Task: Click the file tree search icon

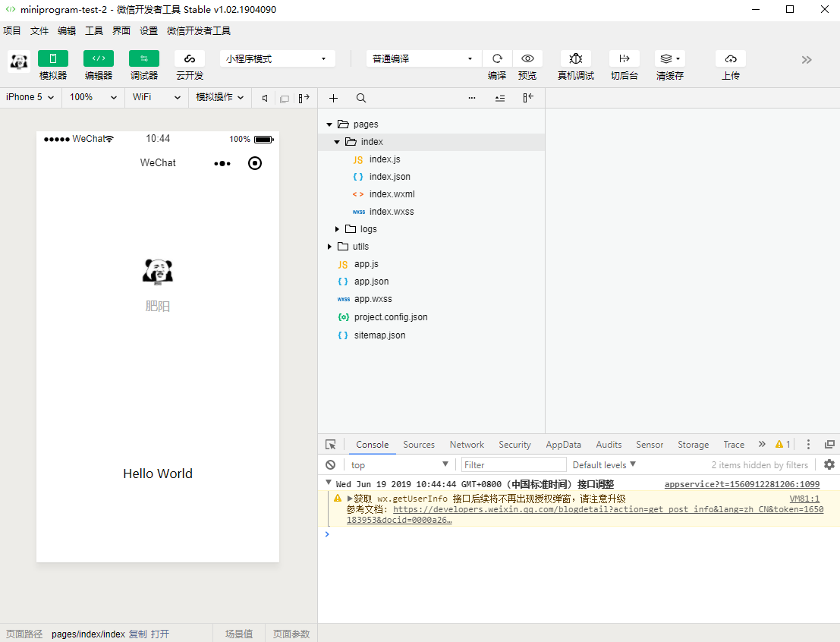Action: click(361, 98)
